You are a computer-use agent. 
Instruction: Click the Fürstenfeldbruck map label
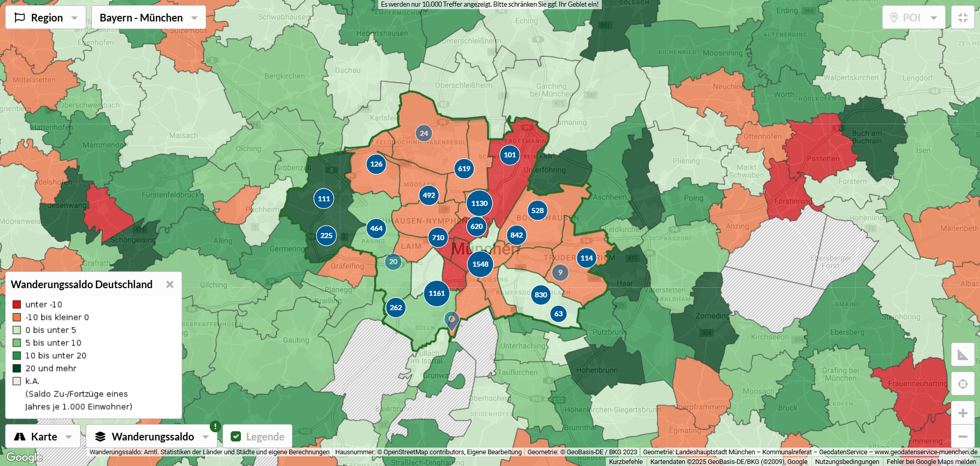(x=170, y=195)
